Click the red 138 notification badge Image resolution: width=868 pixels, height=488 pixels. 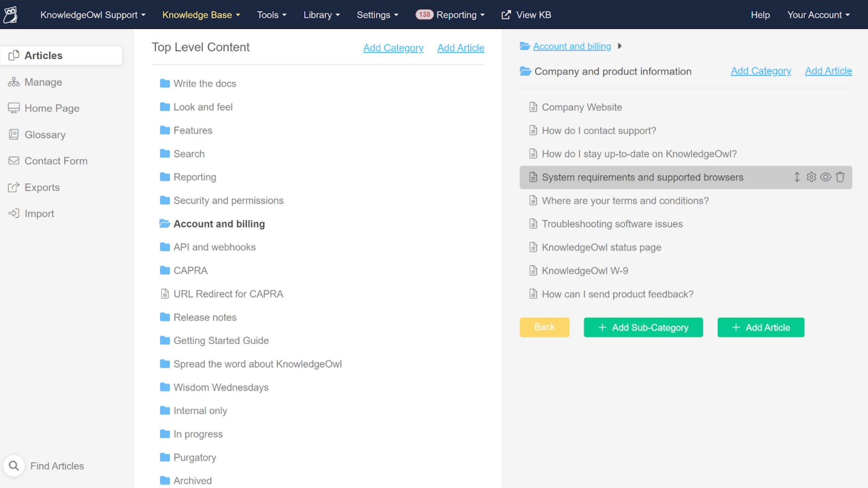[x=425, y=14]
